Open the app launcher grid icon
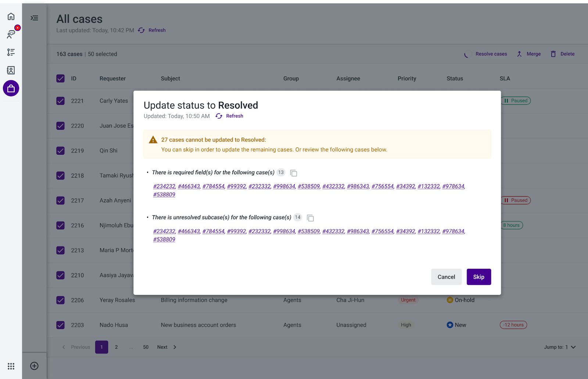Screen dimensions: 588x379 tap(11, 366)
